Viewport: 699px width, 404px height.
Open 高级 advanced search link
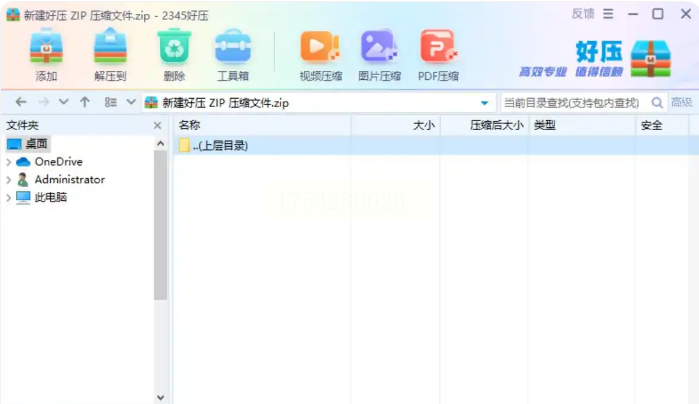[x=682, y=103]
